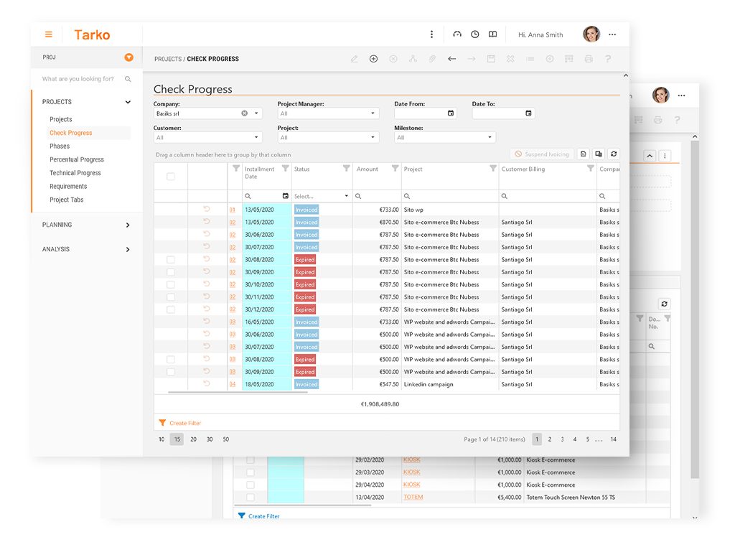Open the Project Manager dropdown
The image size is (735, 560).
point(329,113)
